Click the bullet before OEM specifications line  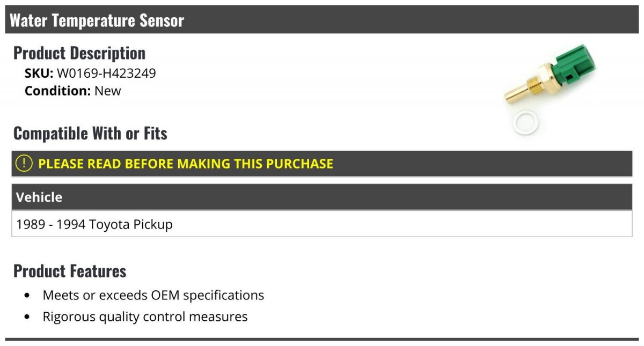pos(27,296)
